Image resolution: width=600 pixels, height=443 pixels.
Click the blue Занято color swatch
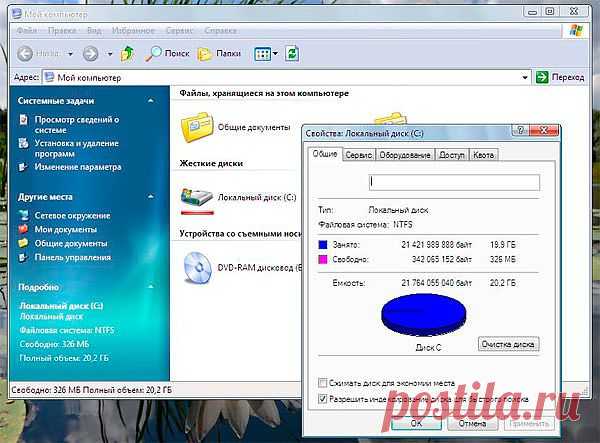[x=323, y=244]
